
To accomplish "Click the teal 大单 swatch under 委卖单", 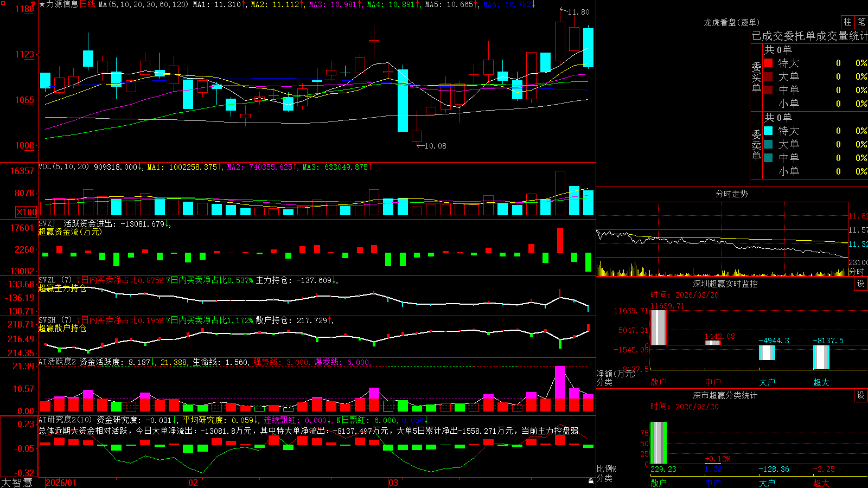I will (x=768, y=144).
